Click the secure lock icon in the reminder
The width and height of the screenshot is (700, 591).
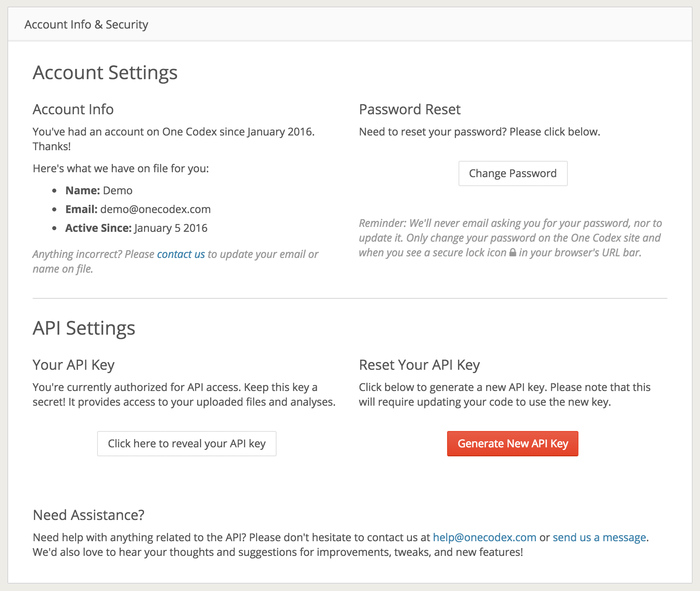coord(513,253)
